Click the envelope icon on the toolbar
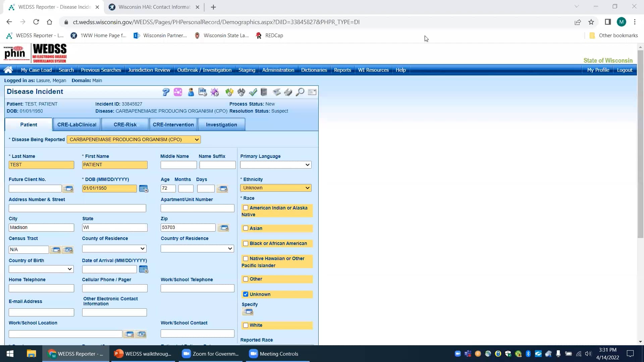This screenshot has width=644, height=362. (312, 92)
